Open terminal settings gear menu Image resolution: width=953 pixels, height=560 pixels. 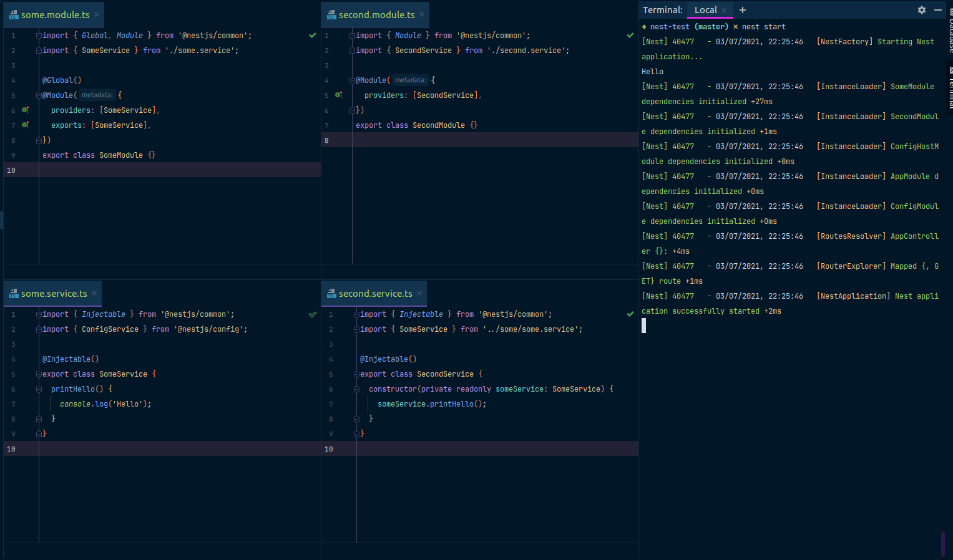[x=922, y=10]
